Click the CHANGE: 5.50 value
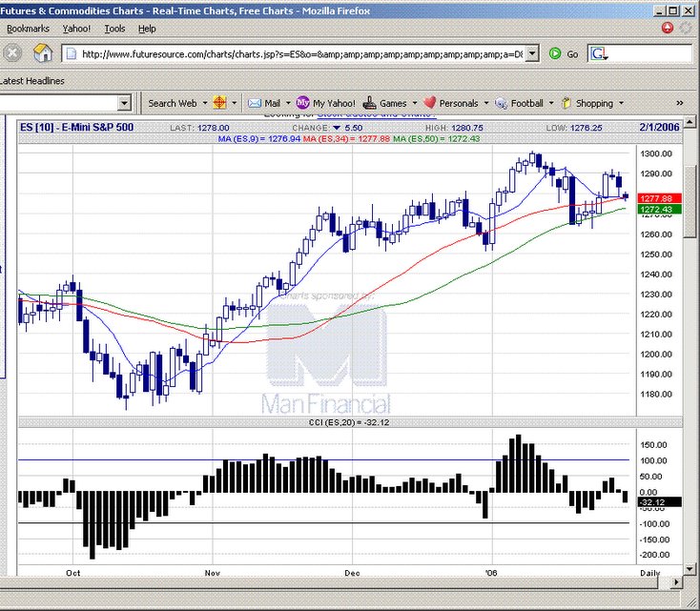Screen dimensions: 700x611 (327, 128)
